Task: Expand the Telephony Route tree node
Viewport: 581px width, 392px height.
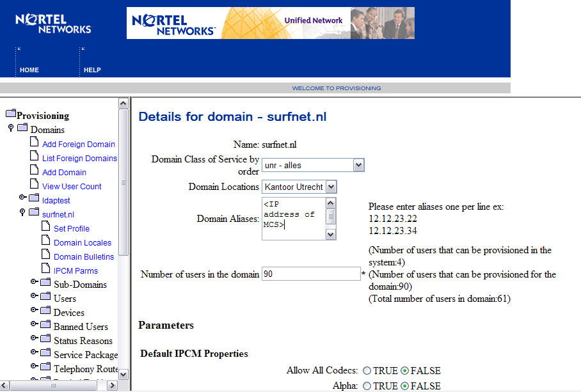Action: pos(34,366)
